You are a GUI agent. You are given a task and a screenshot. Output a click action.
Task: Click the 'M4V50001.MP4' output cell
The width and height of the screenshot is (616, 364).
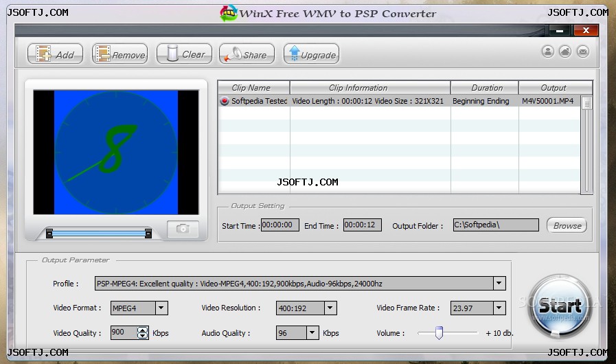pos(547,101)
